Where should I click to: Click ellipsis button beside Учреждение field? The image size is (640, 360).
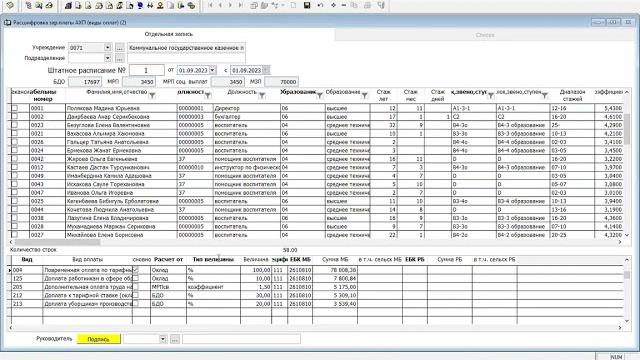119,48
